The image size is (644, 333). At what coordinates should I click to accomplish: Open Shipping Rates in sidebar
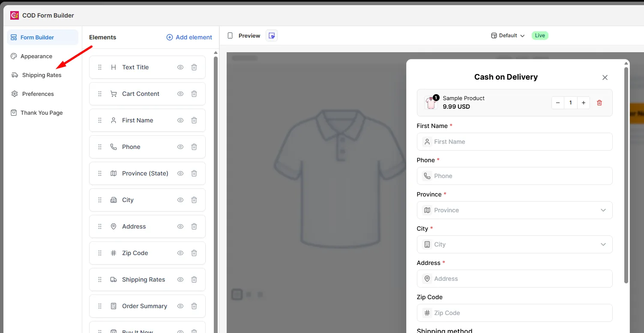click(42, 75)
